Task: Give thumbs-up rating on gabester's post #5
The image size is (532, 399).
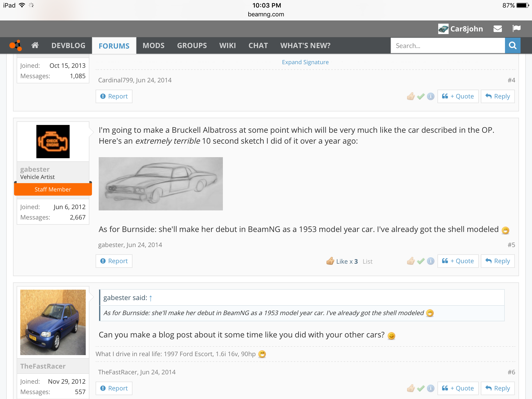Action: pos(411,261)
